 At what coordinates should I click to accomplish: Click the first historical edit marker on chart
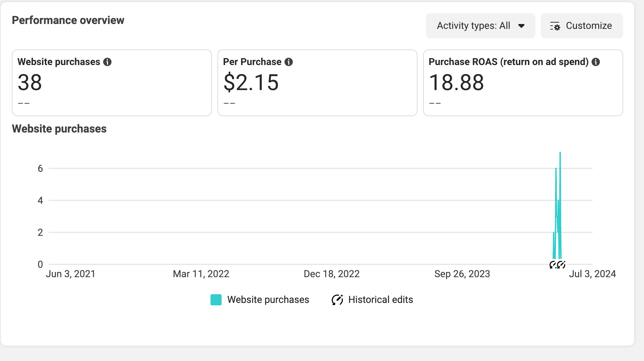[x=553, y=265]
